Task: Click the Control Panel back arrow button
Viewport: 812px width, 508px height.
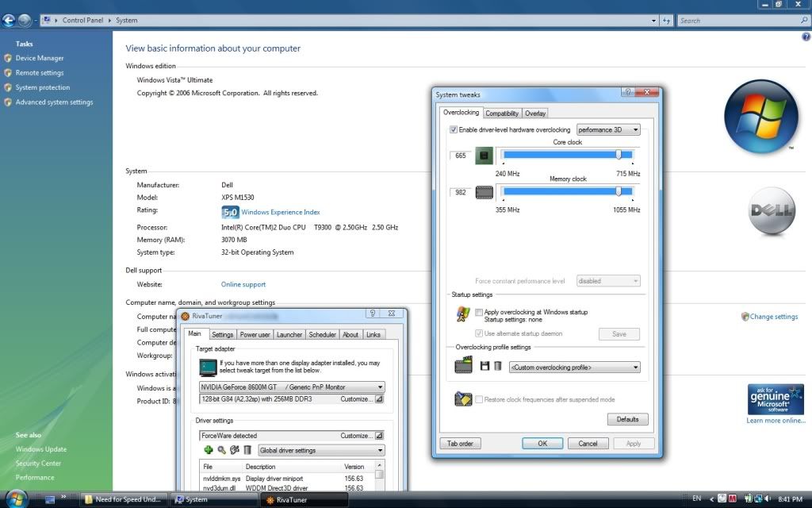Action: coord(8,20)
